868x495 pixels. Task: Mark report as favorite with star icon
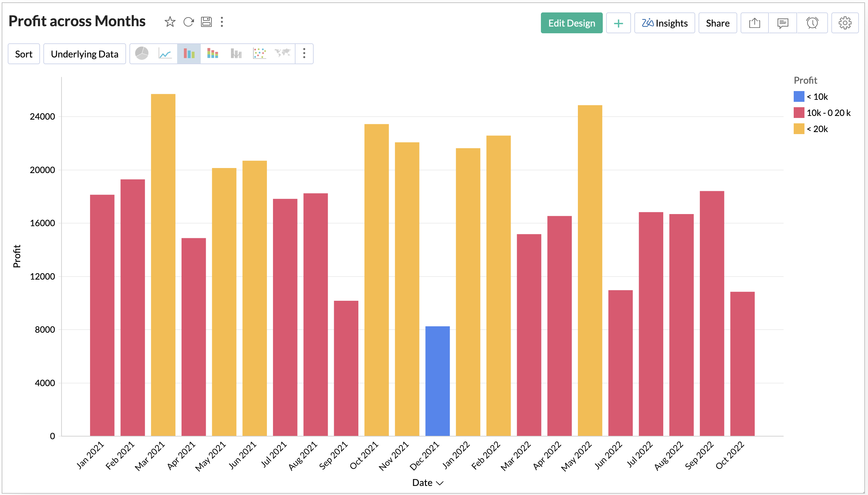click(170, 22)
